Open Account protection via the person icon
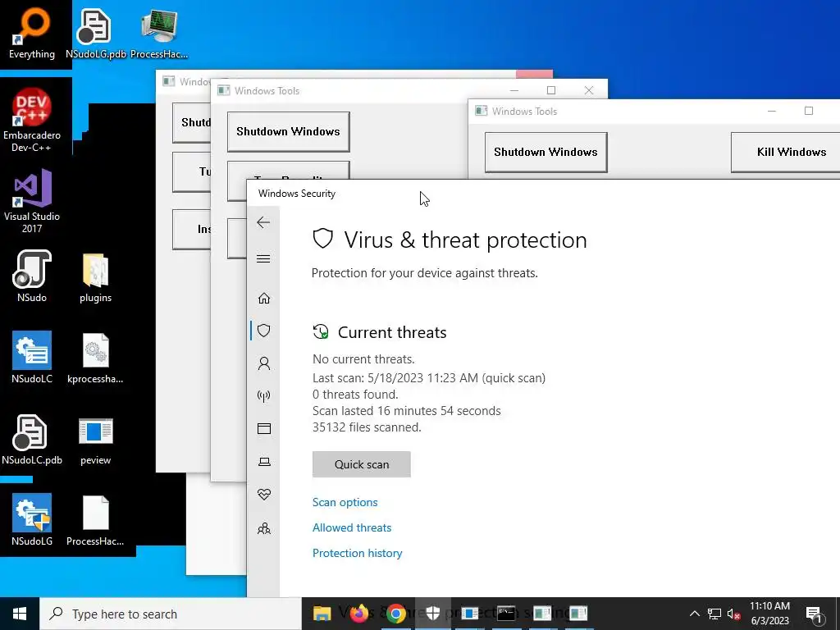840x630 pixels. click(263, 363)
